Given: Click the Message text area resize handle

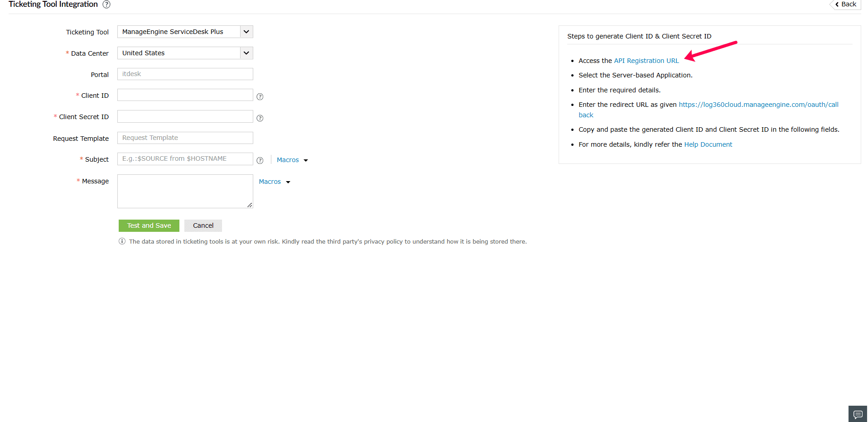Looking at the screenshot, I should point(250,205).
